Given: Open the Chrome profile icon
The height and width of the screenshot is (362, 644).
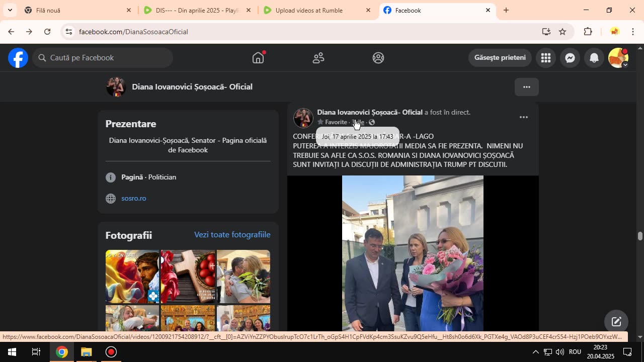Looking at the screenshot, I should click(x=614, y=32).
